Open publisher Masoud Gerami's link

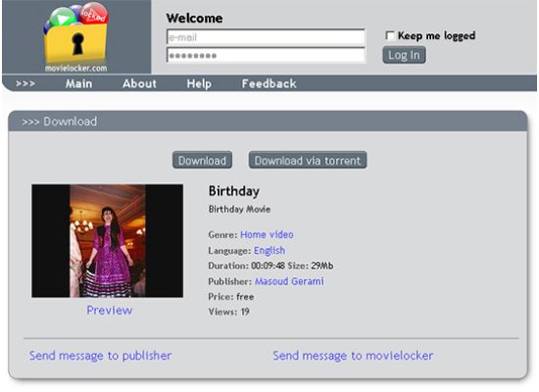[x=289, y=281]
